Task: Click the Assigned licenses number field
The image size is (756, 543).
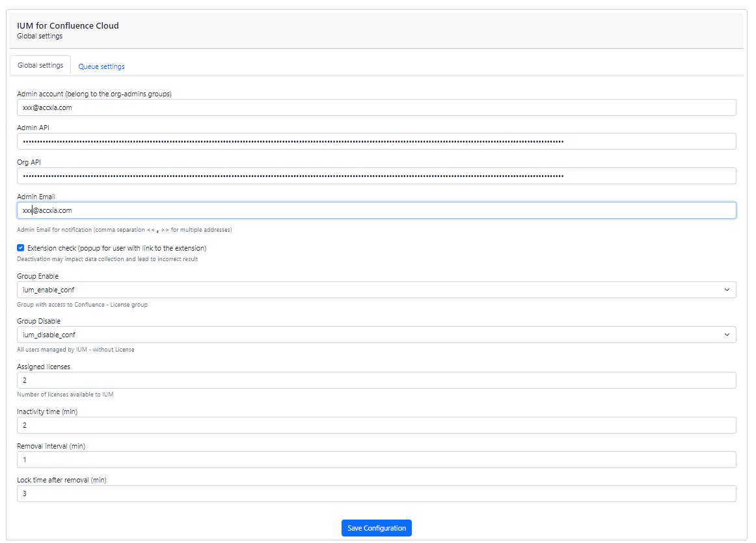Action: click(376, 380)
